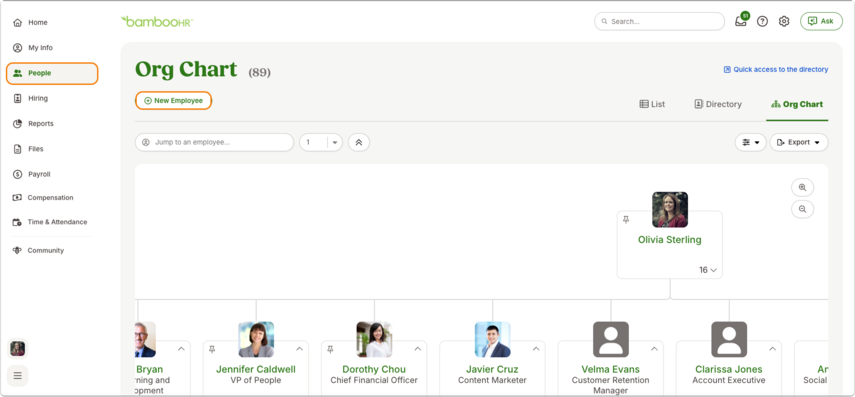Viewport: 855px width, 397px height.
Task: Open Compensation in the sidebar
Action: tap(43, 197)
